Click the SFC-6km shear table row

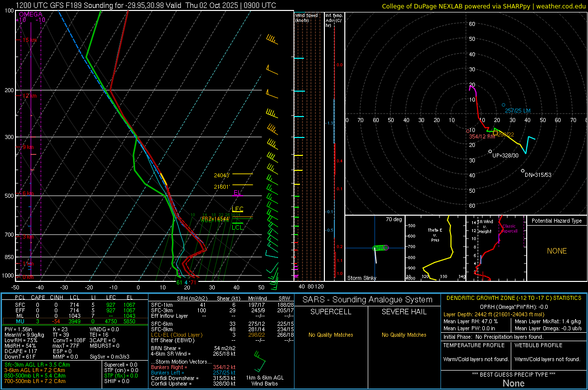coord(223,324)
